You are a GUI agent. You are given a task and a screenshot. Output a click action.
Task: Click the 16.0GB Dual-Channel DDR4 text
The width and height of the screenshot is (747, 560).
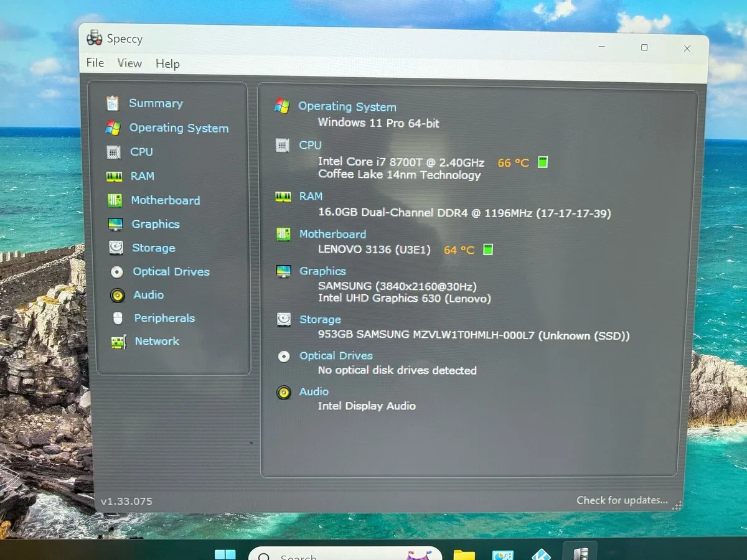(x=464, y=213)
